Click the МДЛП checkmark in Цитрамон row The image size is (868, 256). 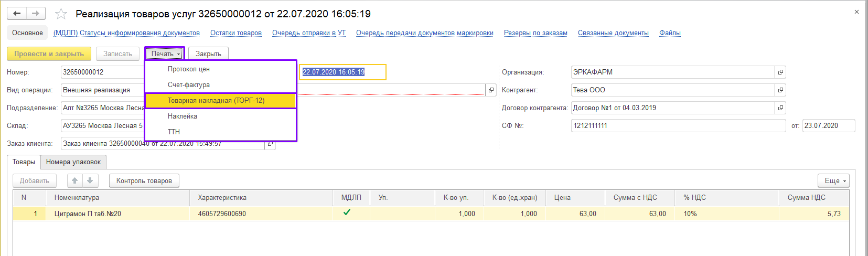[347, 213]
